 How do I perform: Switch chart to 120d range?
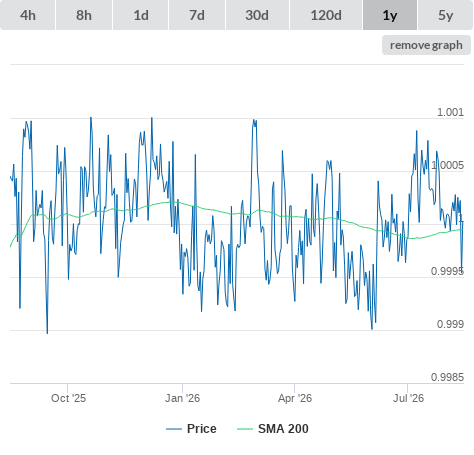pos(326,15)
